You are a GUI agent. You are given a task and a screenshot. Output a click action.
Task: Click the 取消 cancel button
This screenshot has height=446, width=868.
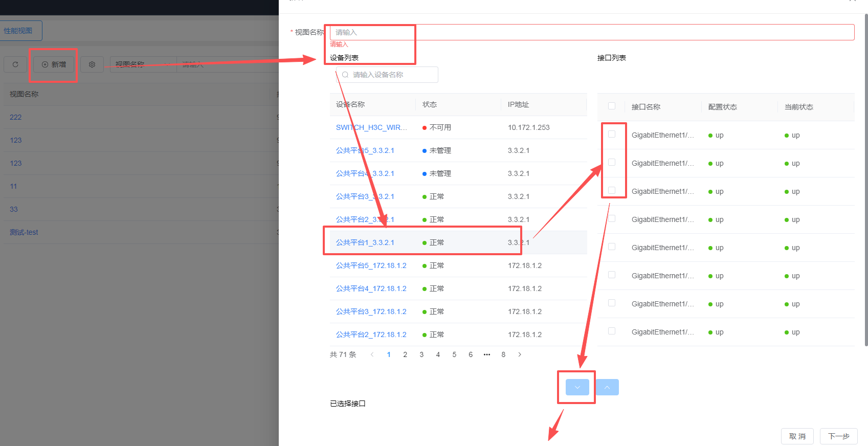click(797, 436)
